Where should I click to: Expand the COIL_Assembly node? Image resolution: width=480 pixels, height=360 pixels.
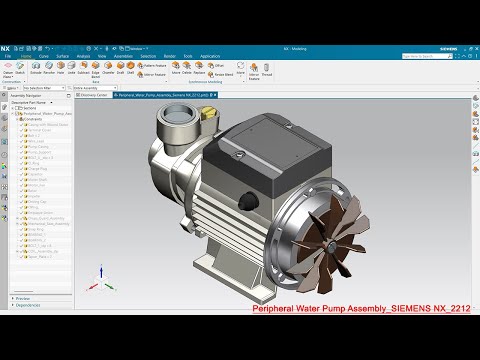(x=17, y=252)
